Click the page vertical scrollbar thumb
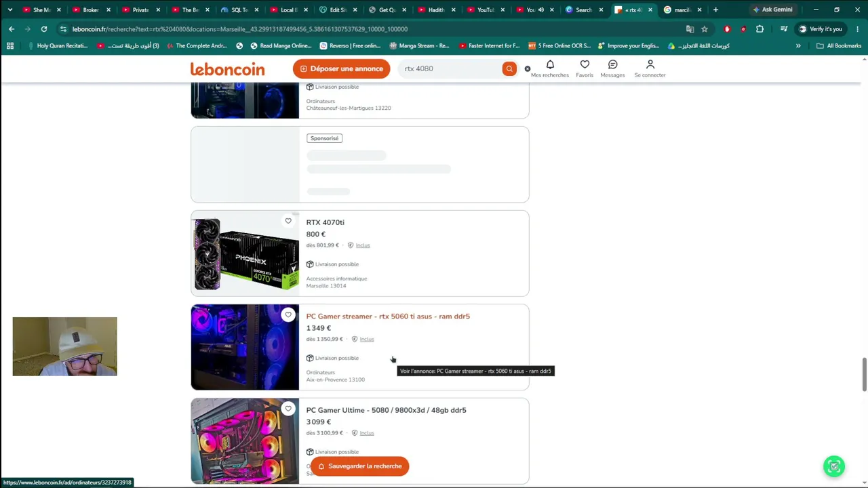 (x=864, y=374)
